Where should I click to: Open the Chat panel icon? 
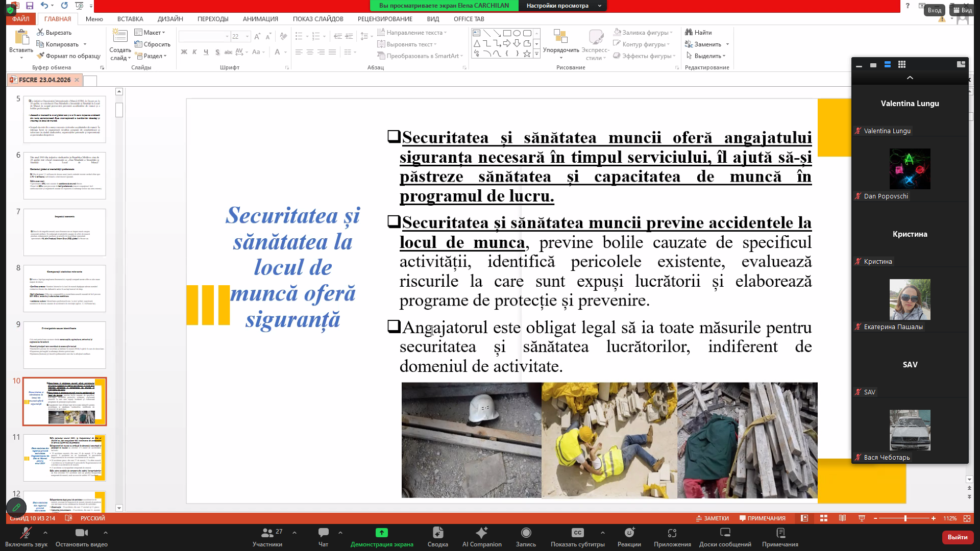tap(323, 533)
